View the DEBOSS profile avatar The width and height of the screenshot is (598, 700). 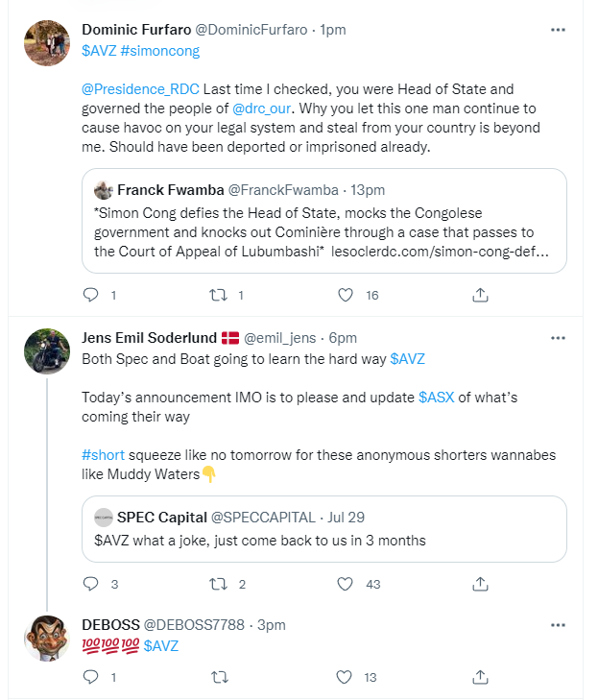coord(47,639)
